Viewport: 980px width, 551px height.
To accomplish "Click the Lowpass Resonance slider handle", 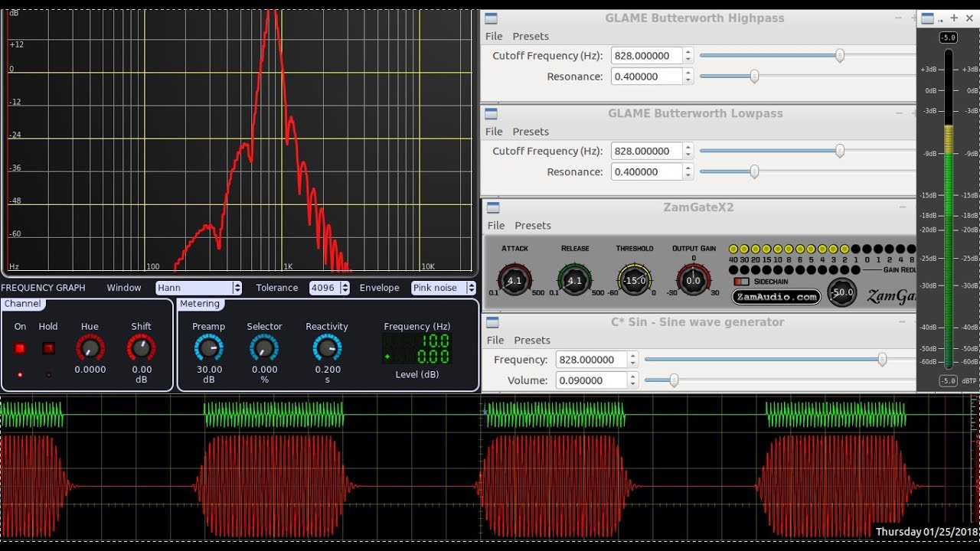I will click(x=754, y=171).
